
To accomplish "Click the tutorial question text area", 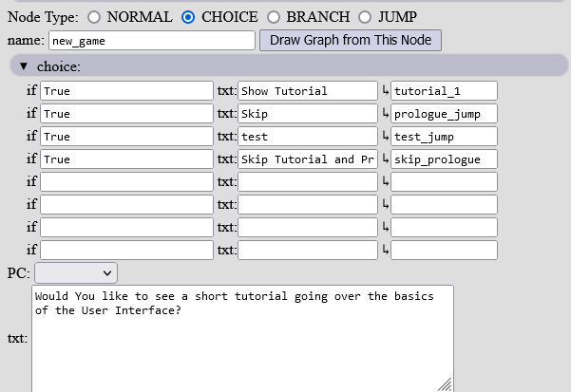I will point(242,339).
